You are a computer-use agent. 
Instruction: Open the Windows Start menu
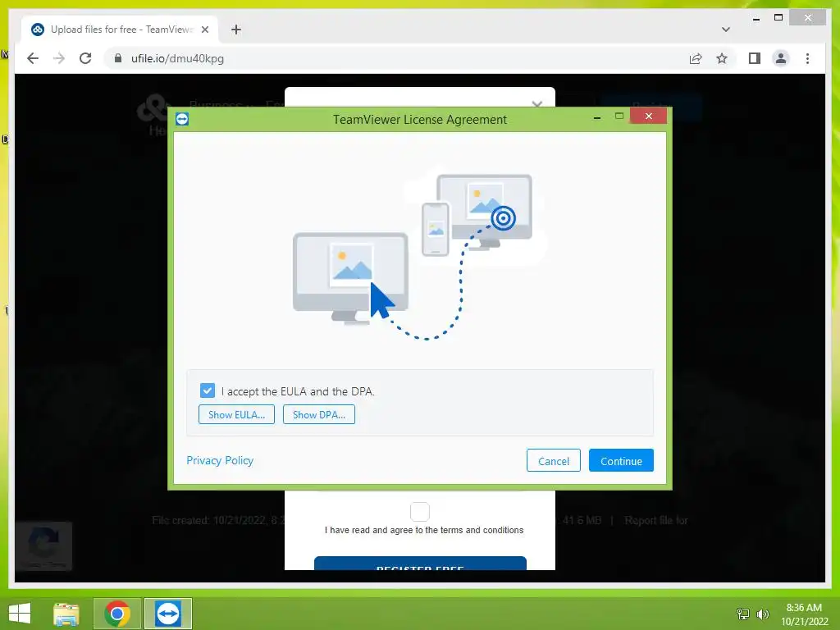tap(20, 614)
